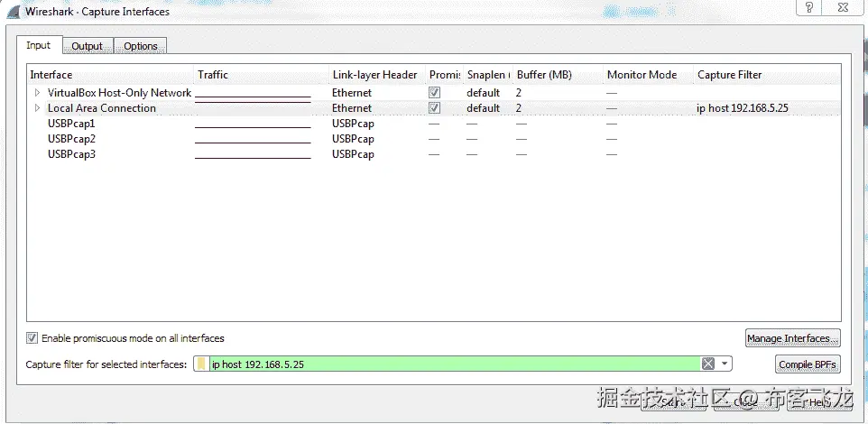Click the USBPcap link-layer cell for USBPcap2
Screen dimensions: 868x424
coord(353,139)
